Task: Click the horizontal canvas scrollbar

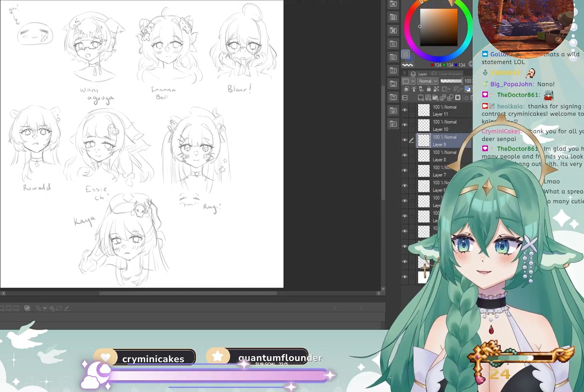Action: 187,293
